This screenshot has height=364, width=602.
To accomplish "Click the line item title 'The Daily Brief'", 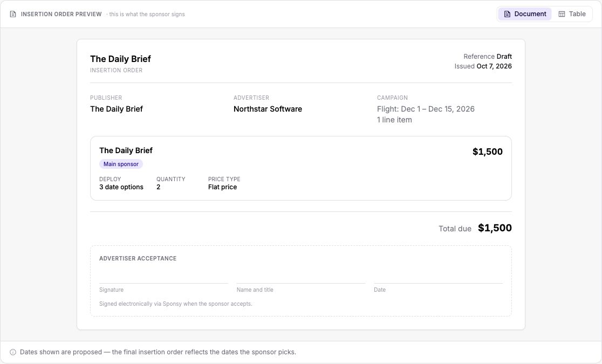I will point(126,150).
